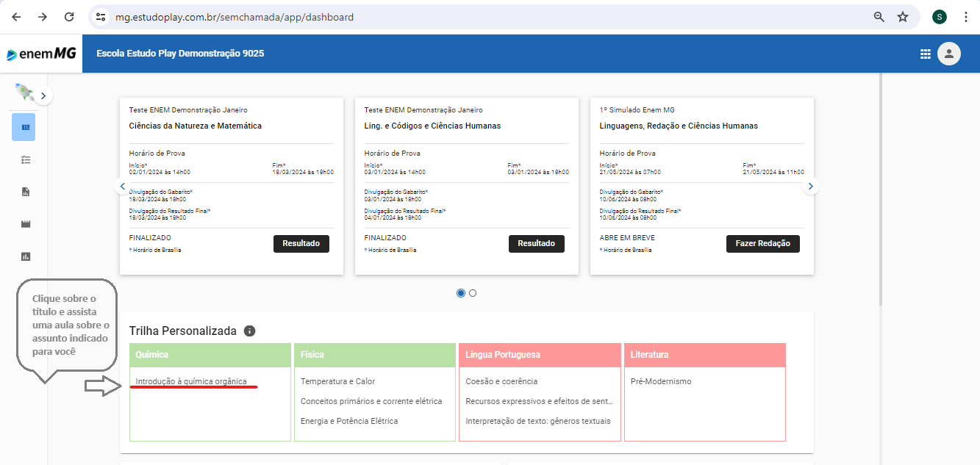Click the rocket icon in the sidebar
This screenshot has width=980, height=465.
click(24, 92)
